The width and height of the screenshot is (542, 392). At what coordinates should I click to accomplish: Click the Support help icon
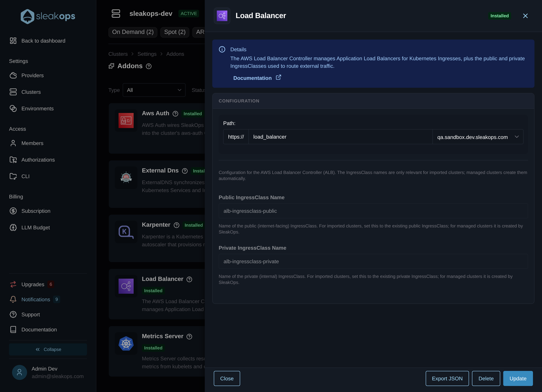pos(13,314)
